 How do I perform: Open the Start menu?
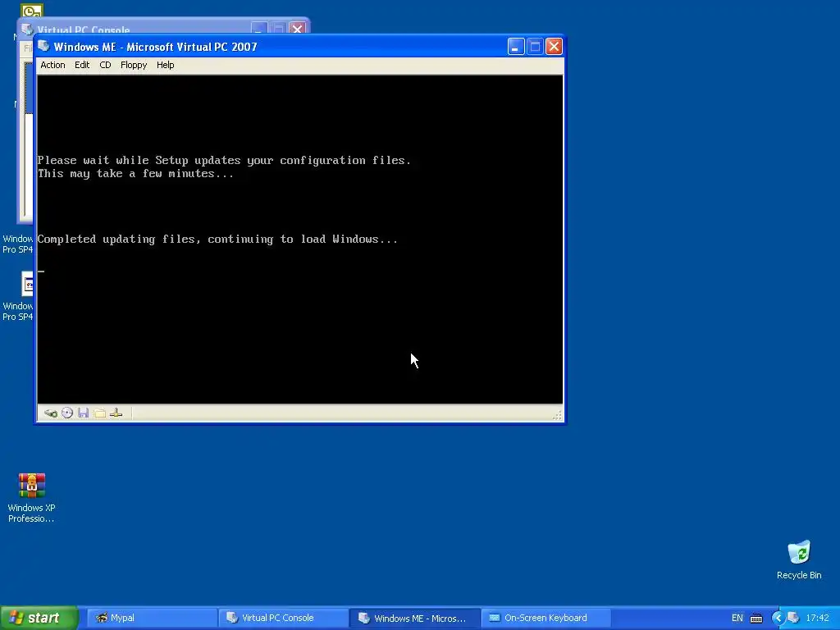point(39,618)
